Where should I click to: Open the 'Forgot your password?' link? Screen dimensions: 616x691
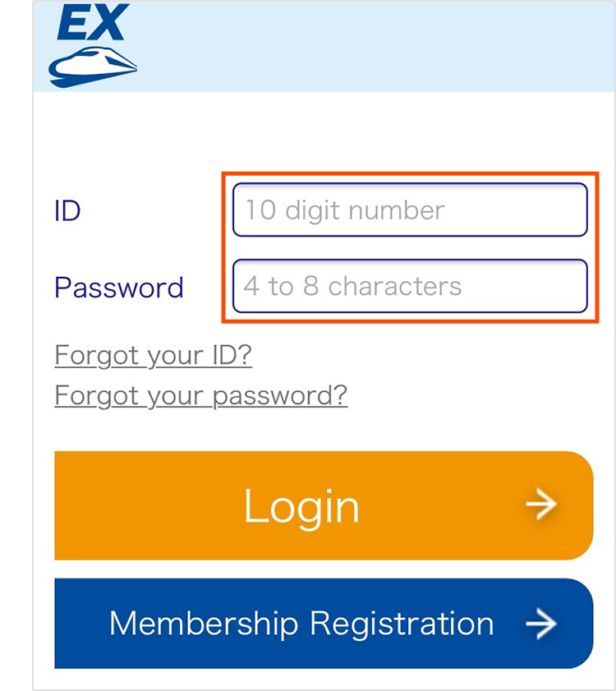[200, 395]
